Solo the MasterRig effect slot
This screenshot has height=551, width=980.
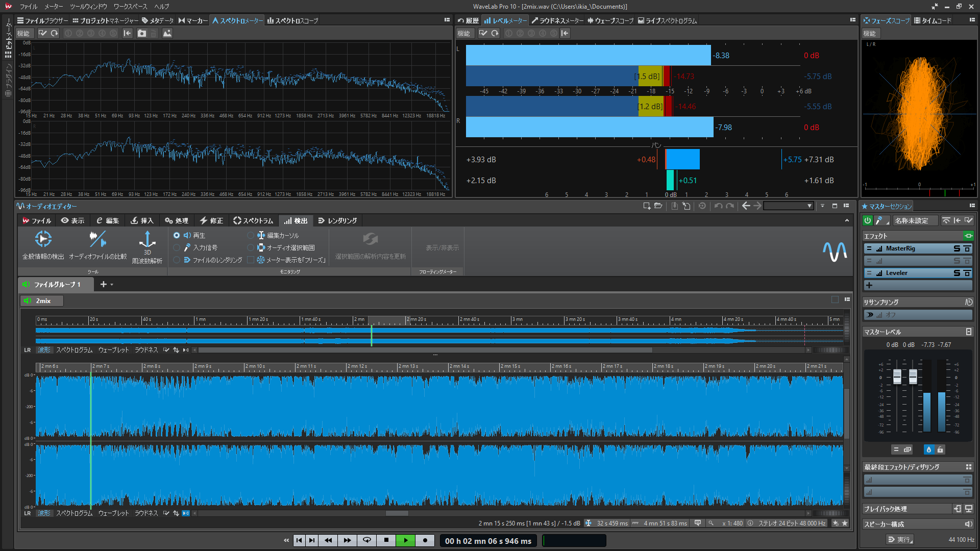[x=957, y=248]
